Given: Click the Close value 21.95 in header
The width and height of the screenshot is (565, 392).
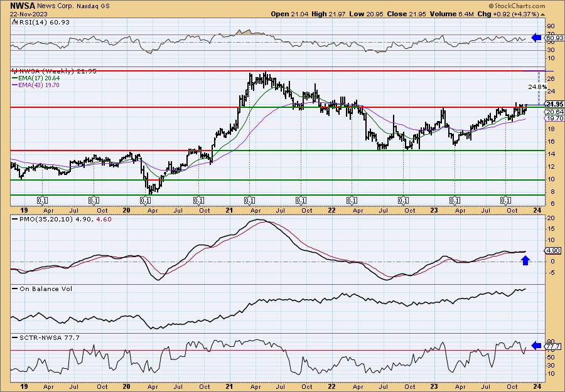Looking at the screenshot, I should (418, 14).
